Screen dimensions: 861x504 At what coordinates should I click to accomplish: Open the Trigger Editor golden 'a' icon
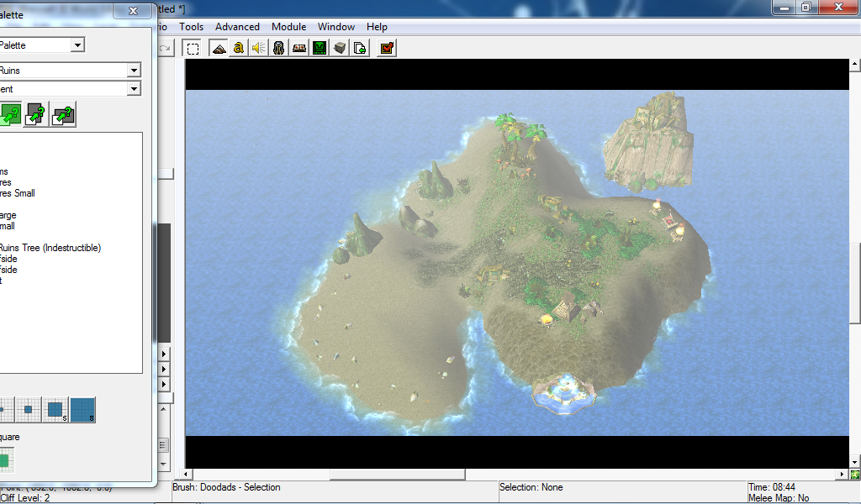click(238, 48)
